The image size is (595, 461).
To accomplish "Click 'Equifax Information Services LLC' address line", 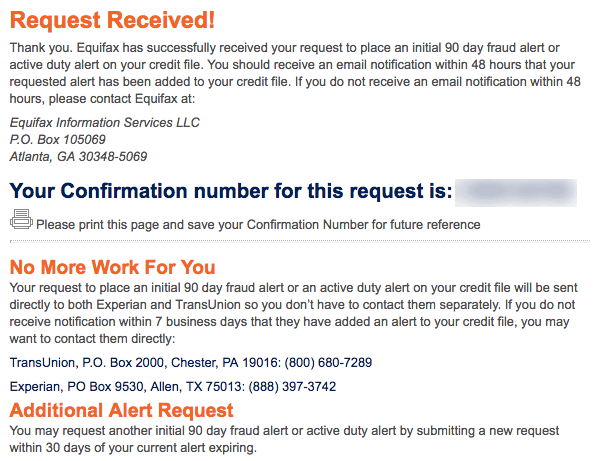I will [105, 123].
